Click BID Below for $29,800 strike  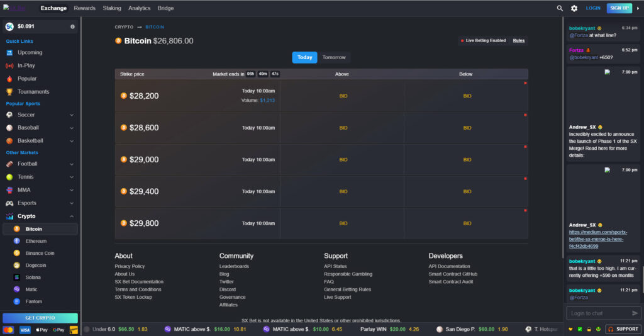point(467,223)
